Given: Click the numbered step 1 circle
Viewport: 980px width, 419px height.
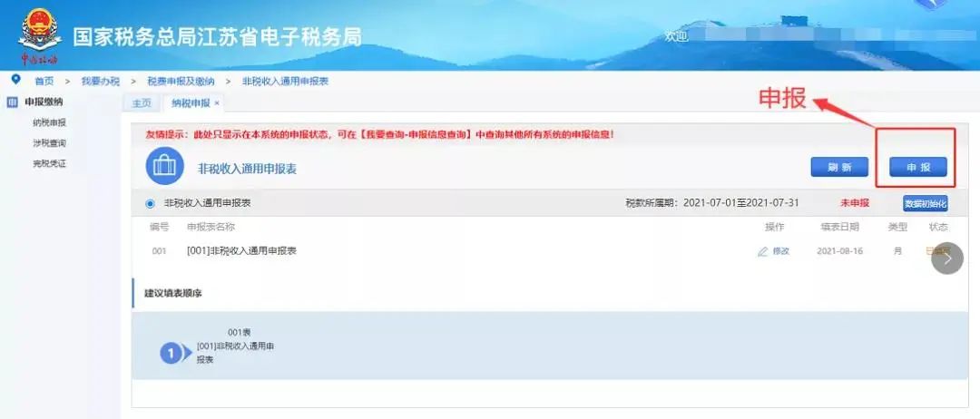Looking at the screenshot, I should pos(170,354).
